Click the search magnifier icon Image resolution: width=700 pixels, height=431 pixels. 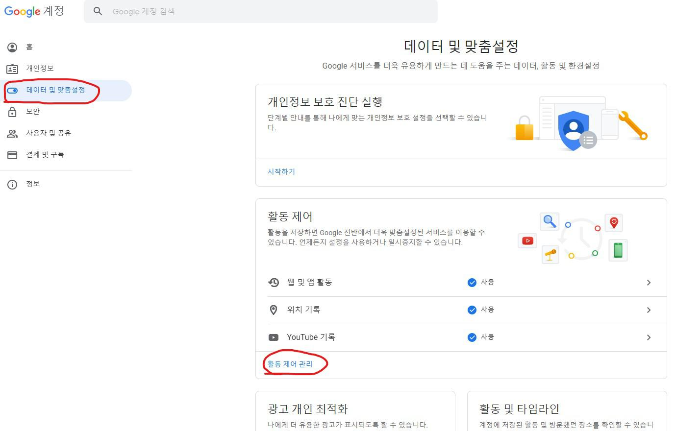[98, 11]
